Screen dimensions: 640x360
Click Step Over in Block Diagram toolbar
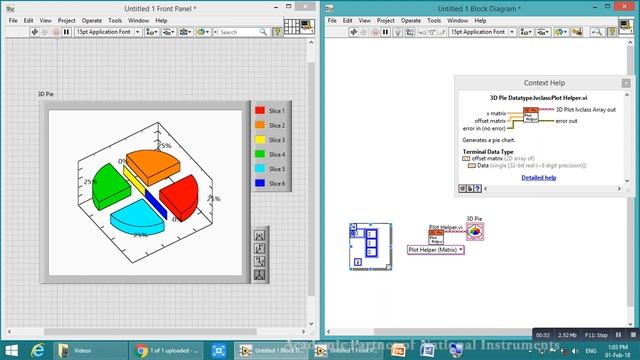(432, 32)
